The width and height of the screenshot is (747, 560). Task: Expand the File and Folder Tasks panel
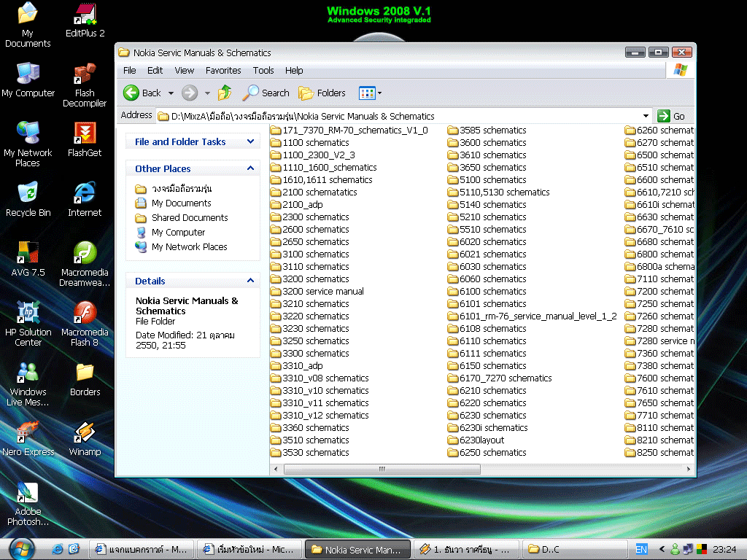[x=251, y=141]
